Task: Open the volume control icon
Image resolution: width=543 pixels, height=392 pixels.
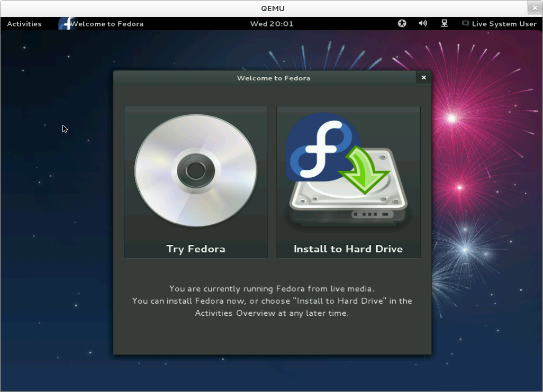Action: [x=423, y=24]
